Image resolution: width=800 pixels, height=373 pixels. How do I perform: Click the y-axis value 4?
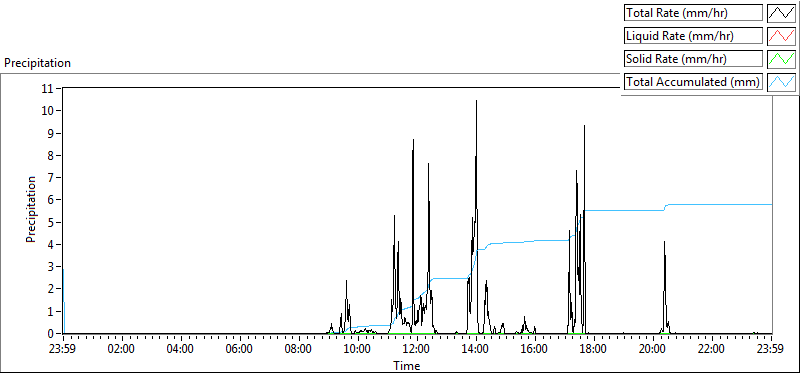tap(51, 244)
